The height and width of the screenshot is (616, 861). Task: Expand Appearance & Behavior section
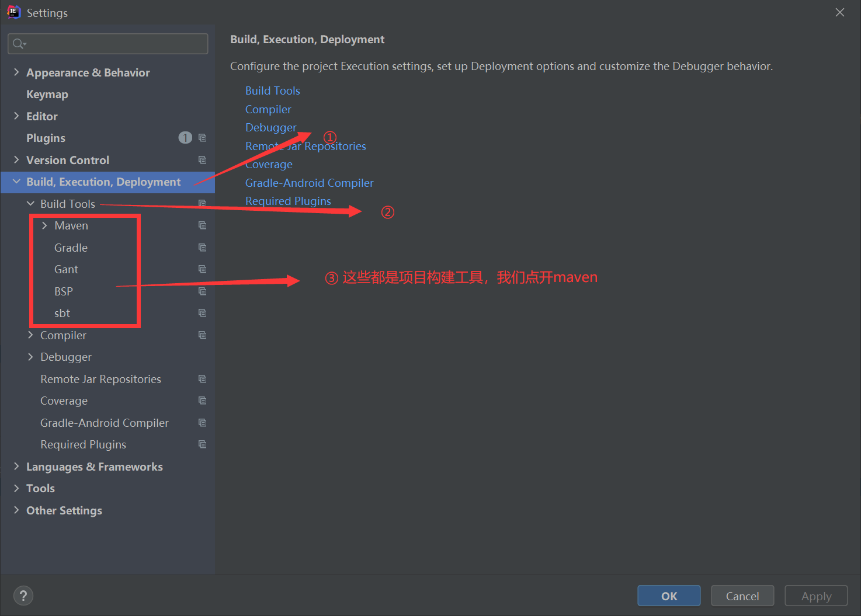pyautogui.click(x=16, y=72)
